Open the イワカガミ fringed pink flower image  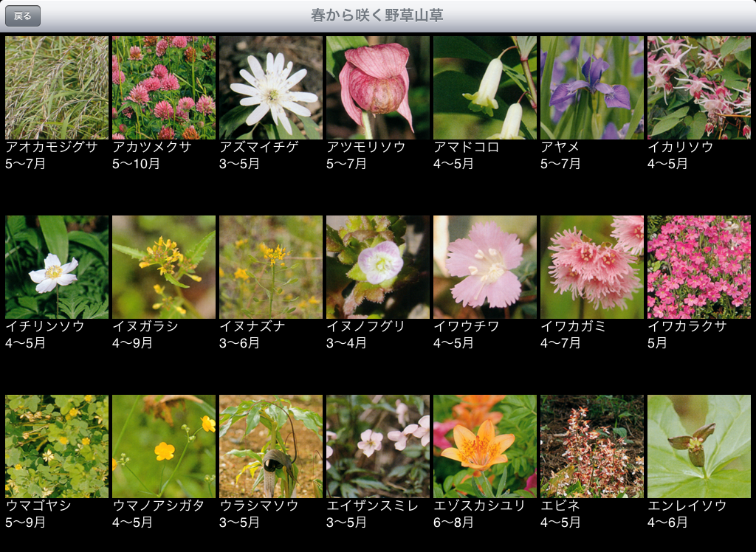(592, 267)
